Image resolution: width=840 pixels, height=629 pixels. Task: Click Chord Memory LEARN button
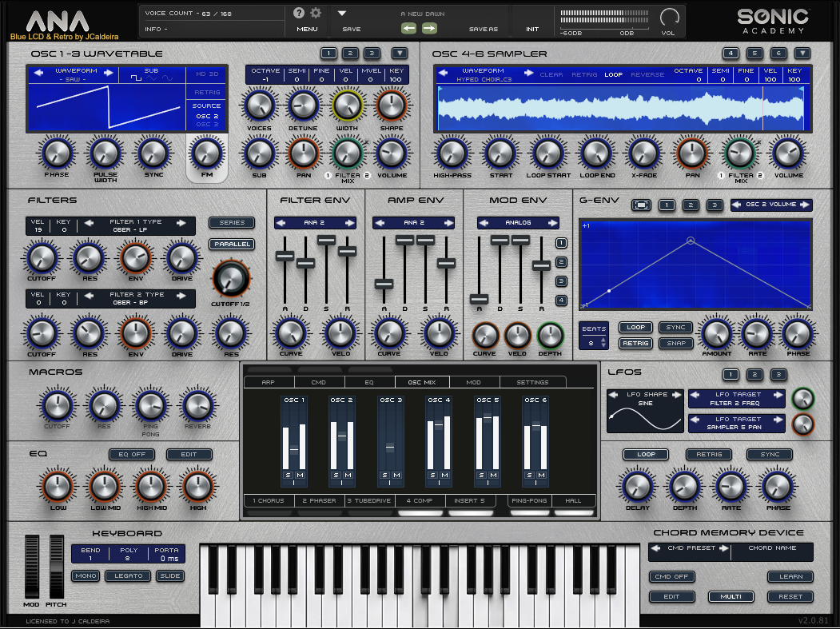[790, 576]
